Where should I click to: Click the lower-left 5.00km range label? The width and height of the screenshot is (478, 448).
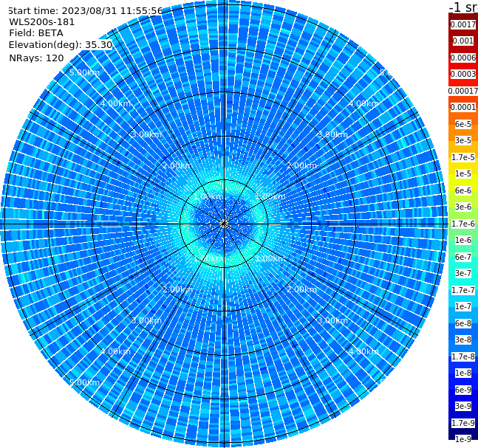(84, 382)
